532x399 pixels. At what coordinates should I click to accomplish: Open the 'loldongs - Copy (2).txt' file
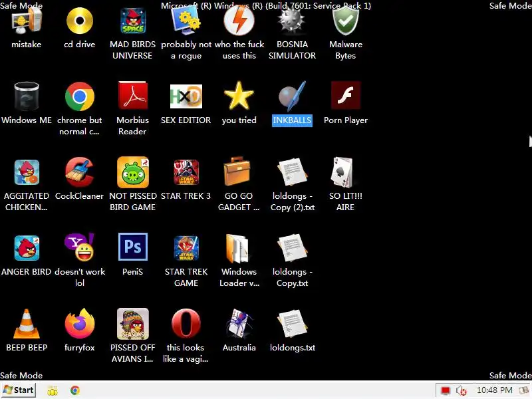[x=292, y=172]
